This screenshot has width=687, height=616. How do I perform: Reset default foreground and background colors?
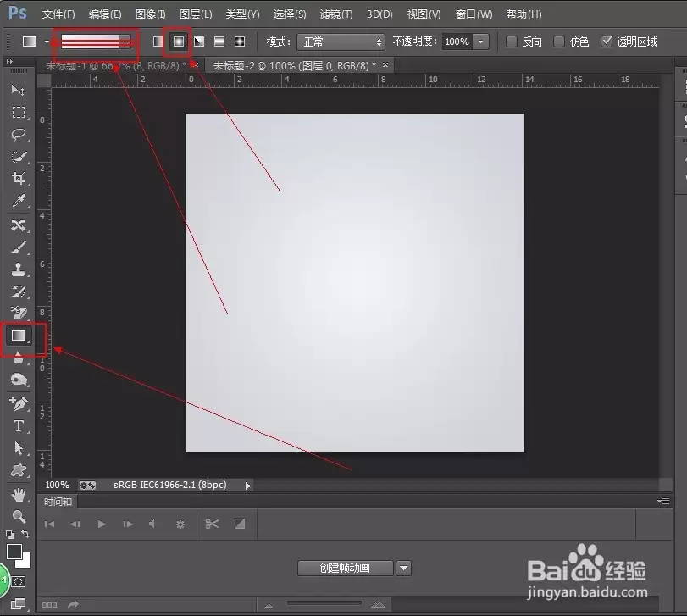click(10, 534)
